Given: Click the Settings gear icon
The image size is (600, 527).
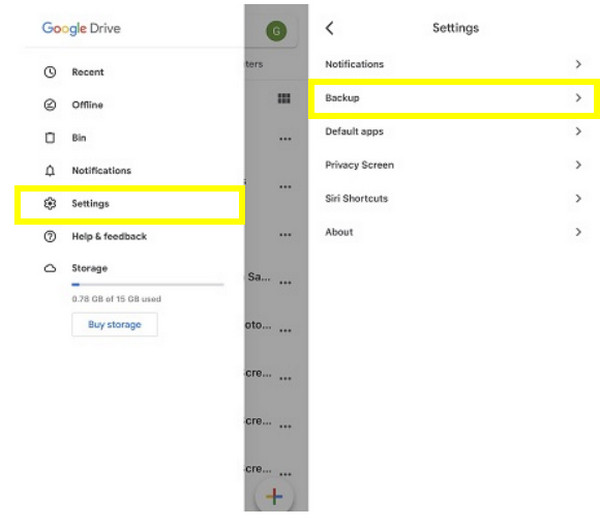Looking at the screenshot, I should (x=50, y=204).
